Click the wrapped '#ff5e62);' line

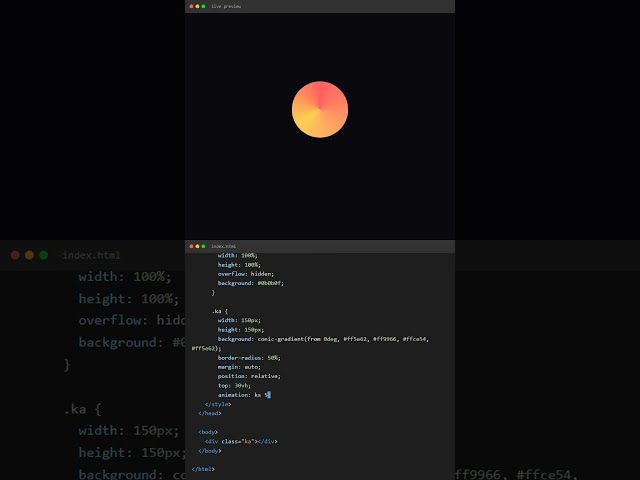pyautogui.click(x=207, y=349)
